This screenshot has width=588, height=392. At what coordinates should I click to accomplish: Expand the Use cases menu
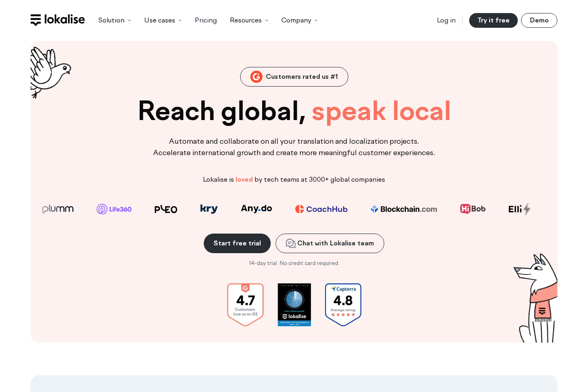pyautogui.click(x=163, y=20)
